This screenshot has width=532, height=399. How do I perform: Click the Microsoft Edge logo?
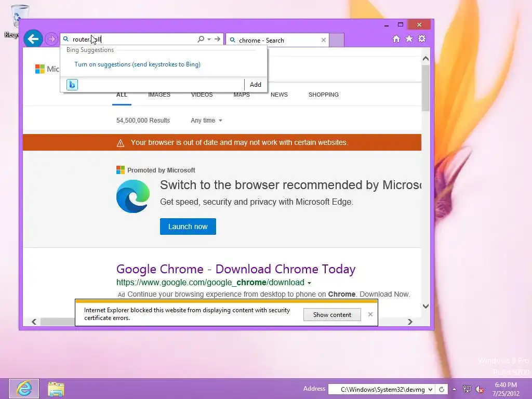133,196
